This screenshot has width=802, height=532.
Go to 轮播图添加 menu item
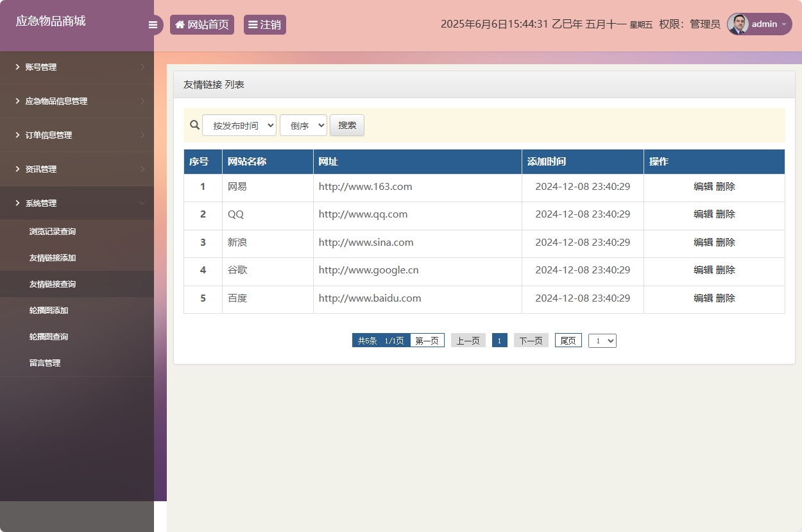(x=49, y=311)
